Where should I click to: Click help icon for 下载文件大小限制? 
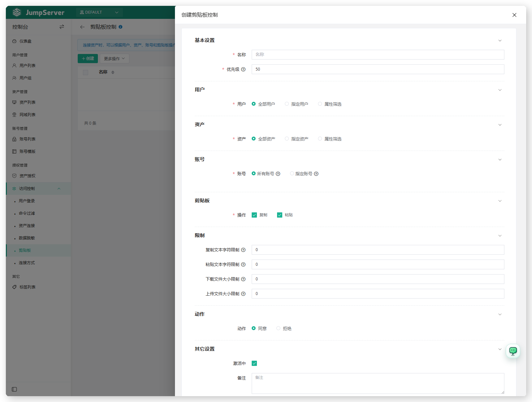coord(243,279)
